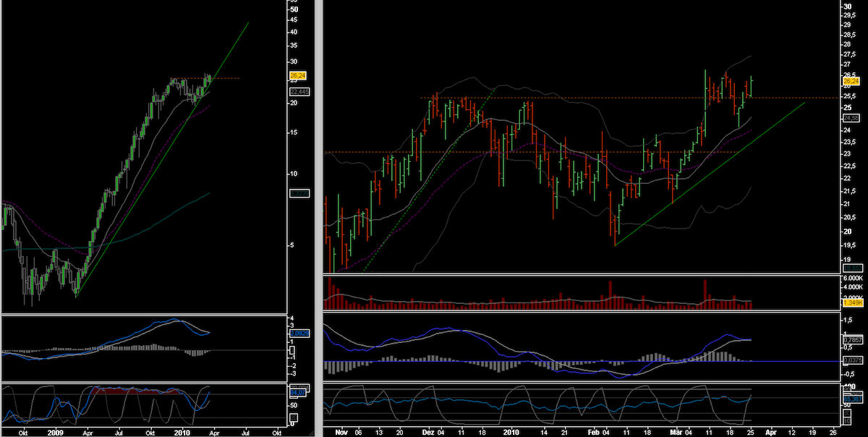Select the yellow 26,24 price tag on left chart

coord(298,74)
